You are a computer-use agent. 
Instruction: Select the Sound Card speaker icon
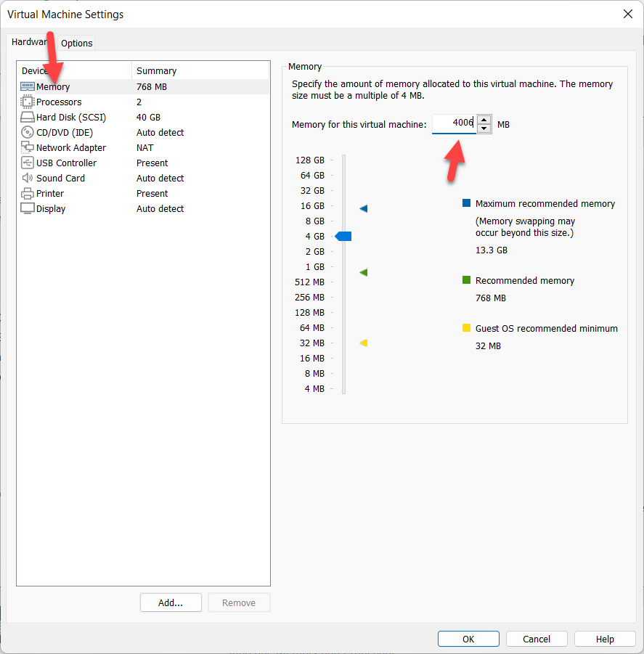(28, 179)
